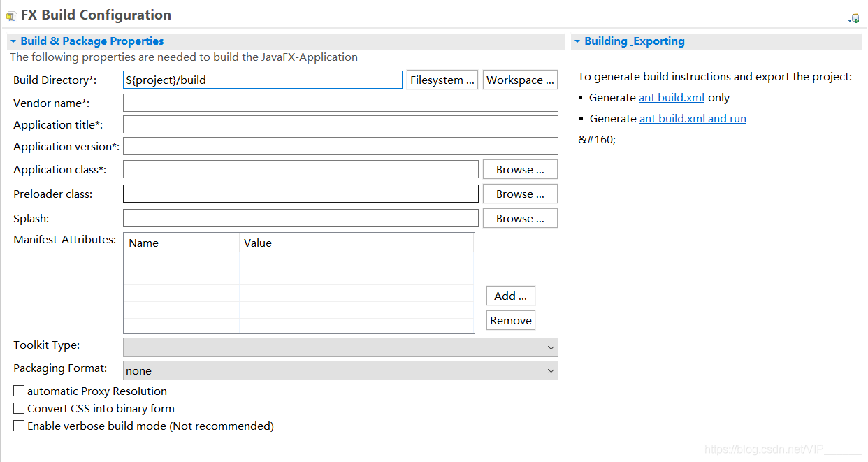Viewport: 868px width, 462px height.
Task: Collapse the Building Exporting section
Action: pyautogui.click(x=577, y=41)
